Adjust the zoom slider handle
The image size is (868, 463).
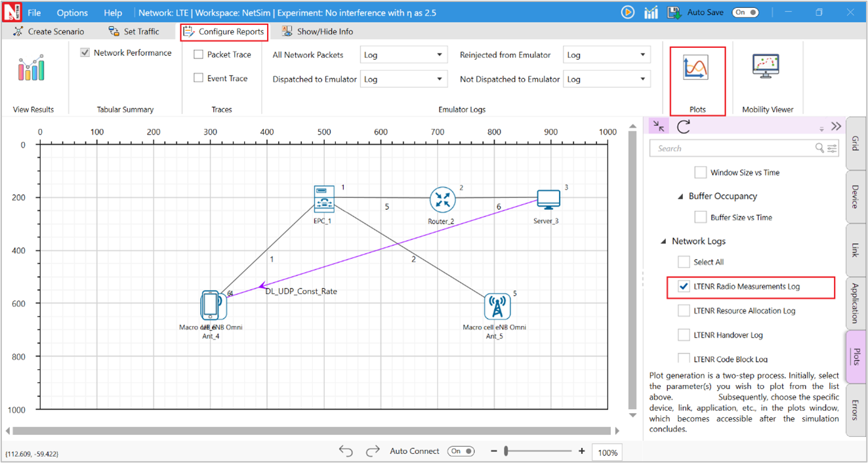(506, 451)
